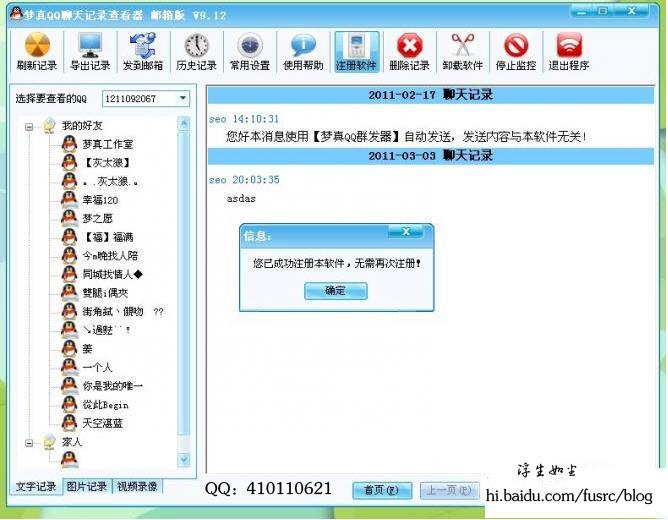Click the 家人 group folder icon
The height and width of the screenshot is (520, 668).
pyautogui.click(x=49, y=442)
